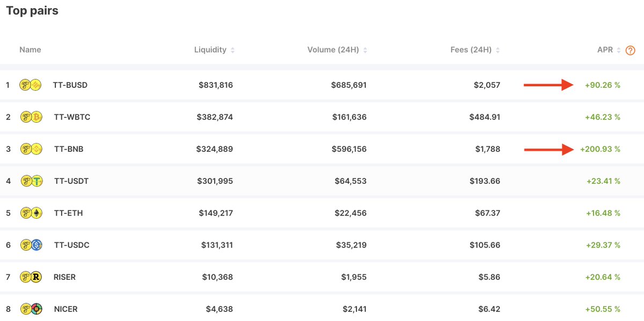The image size is (644, 321).
Task: Select liquidity value $149,217
Action: pos(216,213)
